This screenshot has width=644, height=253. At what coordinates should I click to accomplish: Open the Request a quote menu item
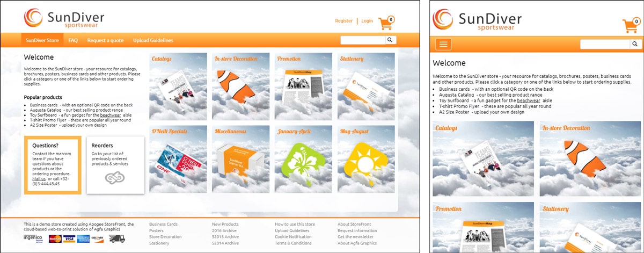coord(105,40)
